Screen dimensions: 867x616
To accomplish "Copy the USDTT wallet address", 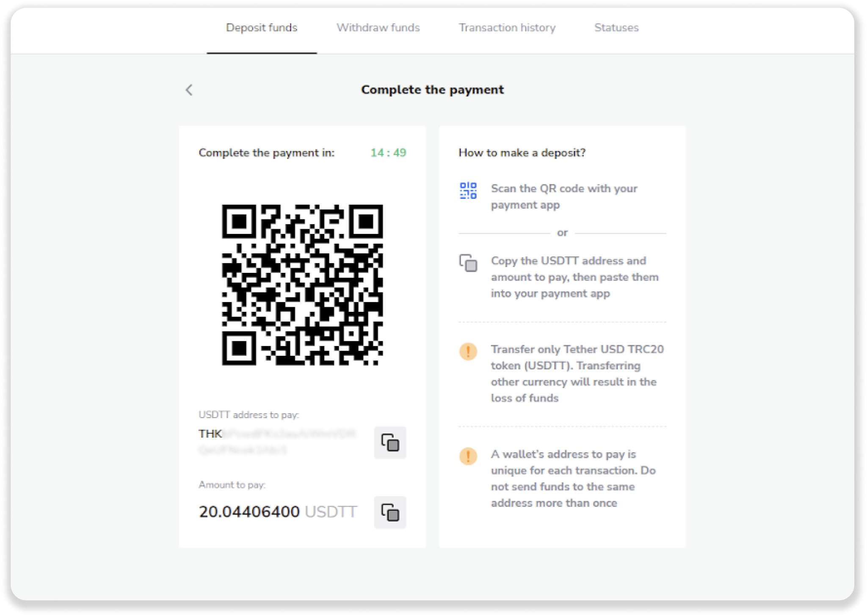I will tap(390, 443).
